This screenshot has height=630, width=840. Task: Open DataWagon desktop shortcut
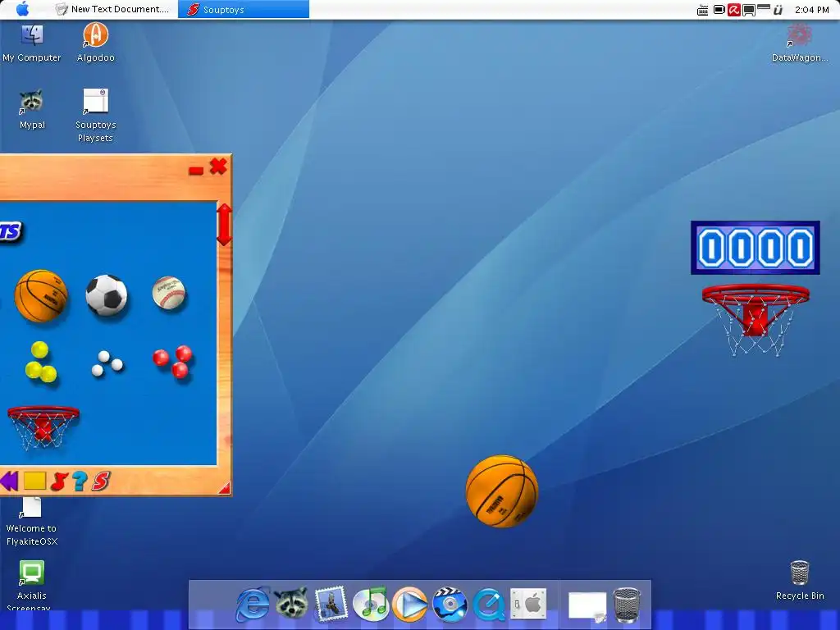coord(799,44)
